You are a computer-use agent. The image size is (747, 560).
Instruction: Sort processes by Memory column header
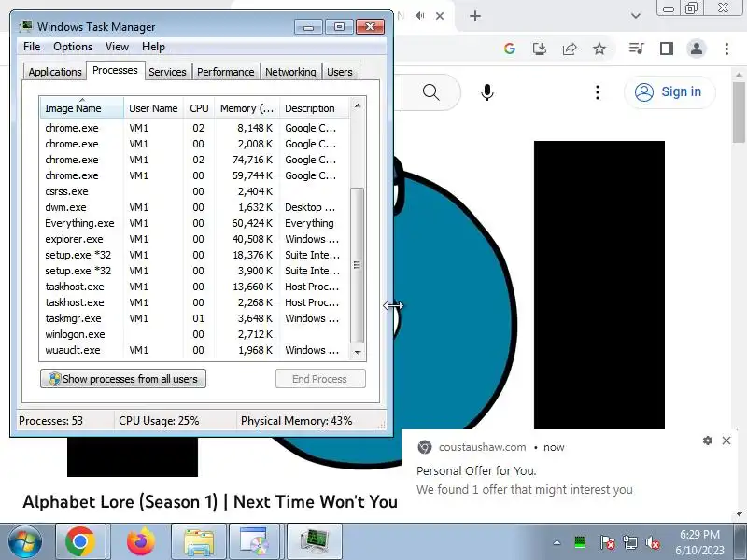point(247,108)
